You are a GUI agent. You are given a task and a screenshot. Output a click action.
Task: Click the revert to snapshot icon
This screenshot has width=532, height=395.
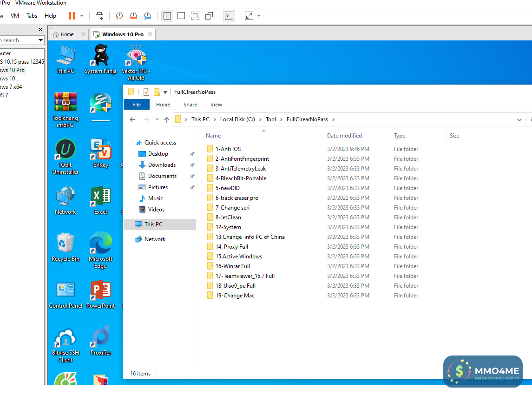tap(133, 16)
